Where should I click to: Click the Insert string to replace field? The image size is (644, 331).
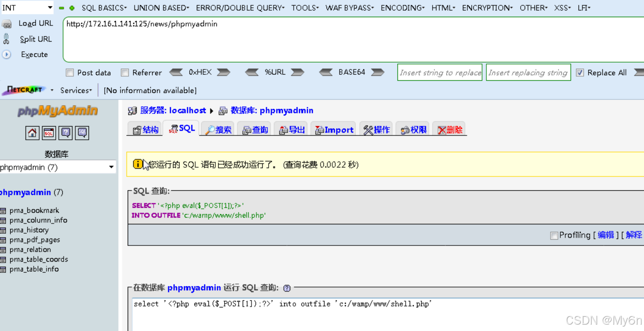click(440, 72)
